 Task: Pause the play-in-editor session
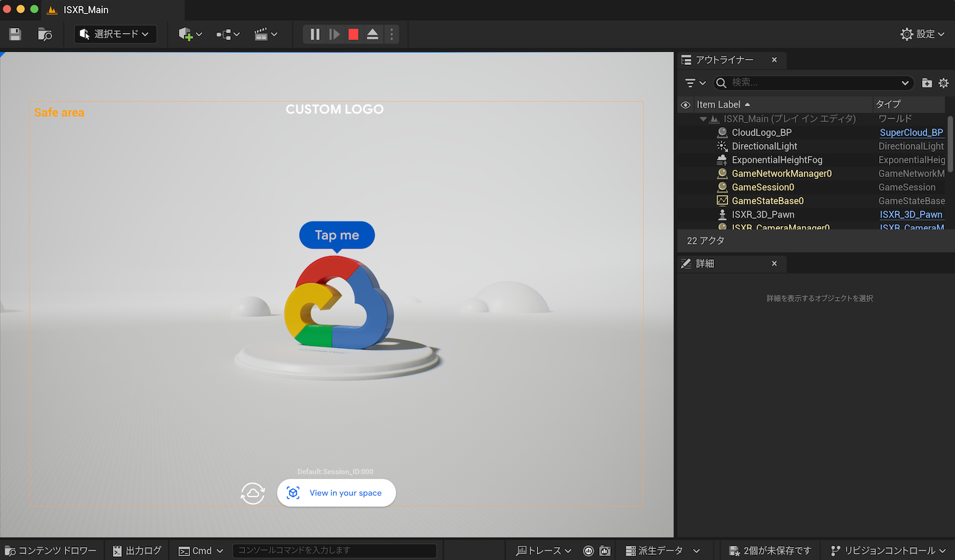tap(315, 34)
